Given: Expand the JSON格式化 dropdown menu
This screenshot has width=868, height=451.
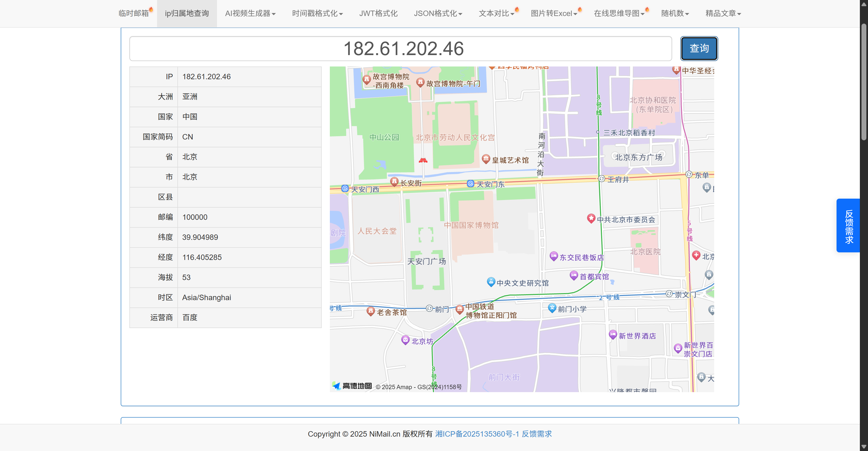Looking at the screenshot, I should [438, 14].
